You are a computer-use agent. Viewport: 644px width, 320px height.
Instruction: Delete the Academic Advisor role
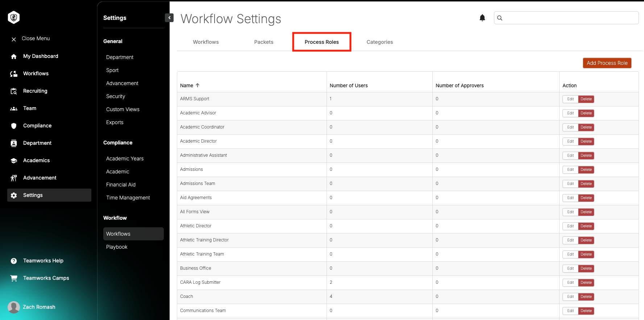(x=586, y=113)
